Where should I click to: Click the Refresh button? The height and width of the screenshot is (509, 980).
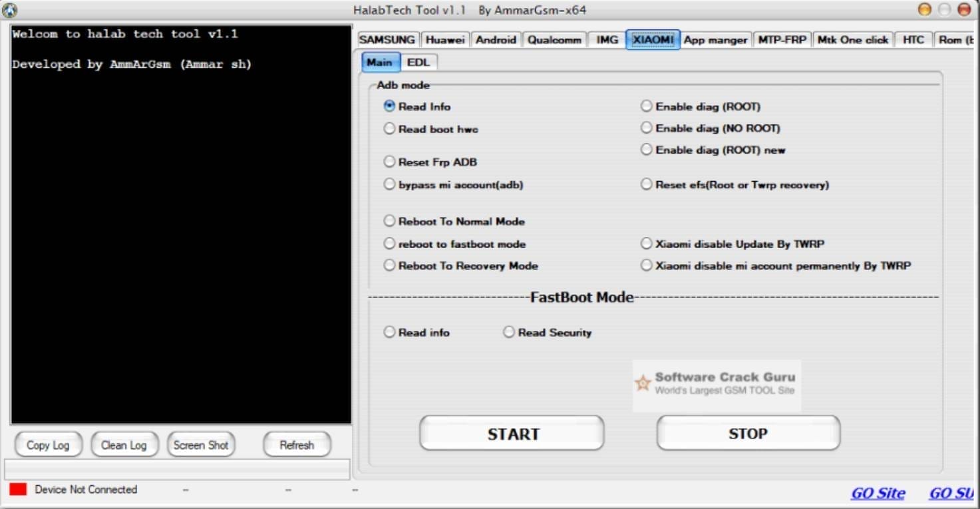[297, 444]
